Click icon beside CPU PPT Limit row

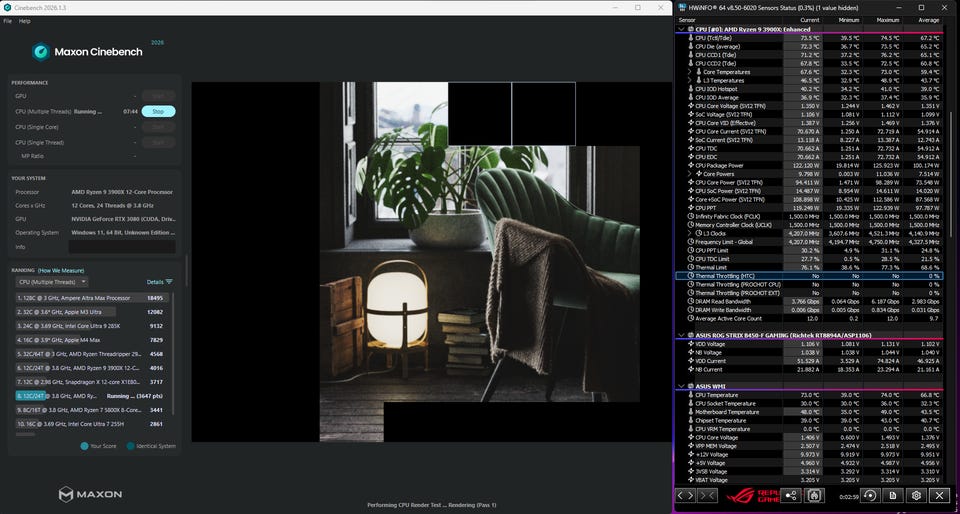coord(691,250)
